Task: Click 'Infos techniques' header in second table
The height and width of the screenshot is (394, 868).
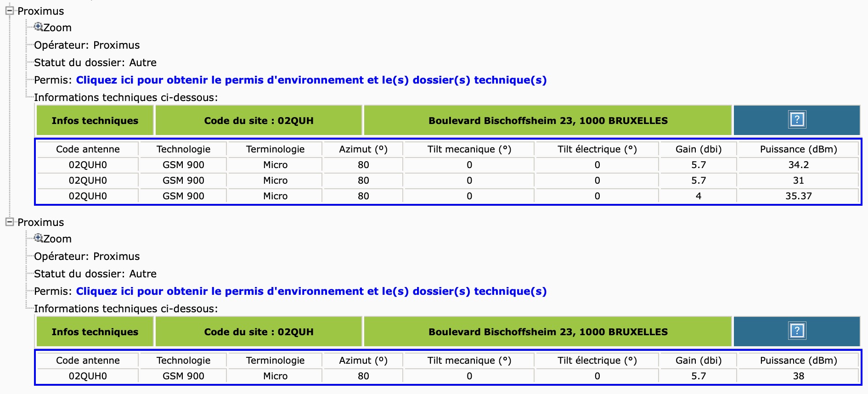Action: click(95, 332)
